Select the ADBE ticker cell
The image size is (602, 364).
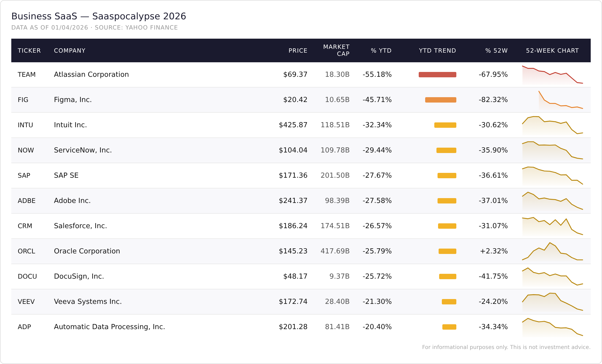coord(27,201)
